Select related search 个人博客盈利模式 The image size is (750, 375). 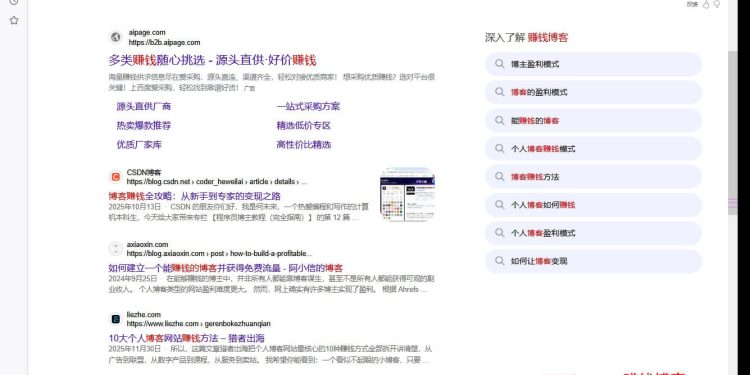pos(593,233)
